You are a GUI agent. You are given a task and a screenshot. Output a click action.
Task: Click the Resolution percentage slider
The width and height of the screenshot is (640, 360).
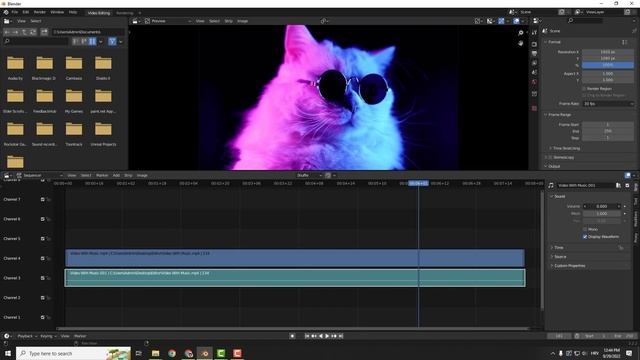(608, 65)
